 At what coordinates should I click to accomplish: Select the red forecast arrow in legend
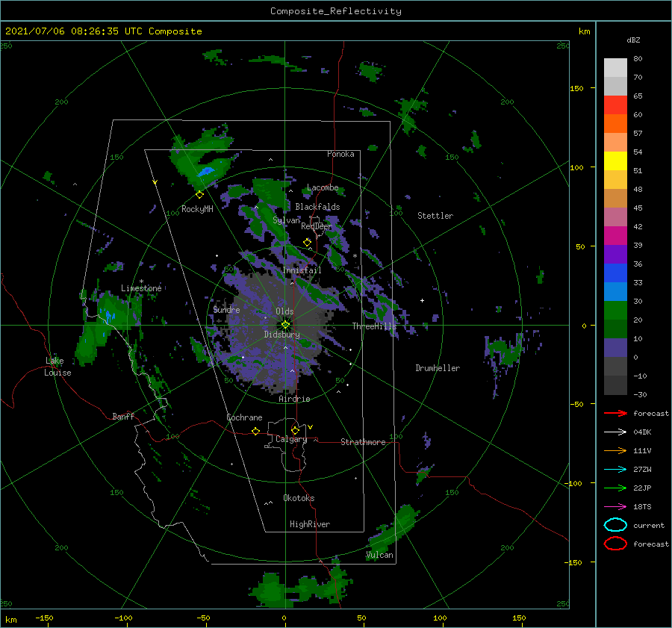point(615,413)
